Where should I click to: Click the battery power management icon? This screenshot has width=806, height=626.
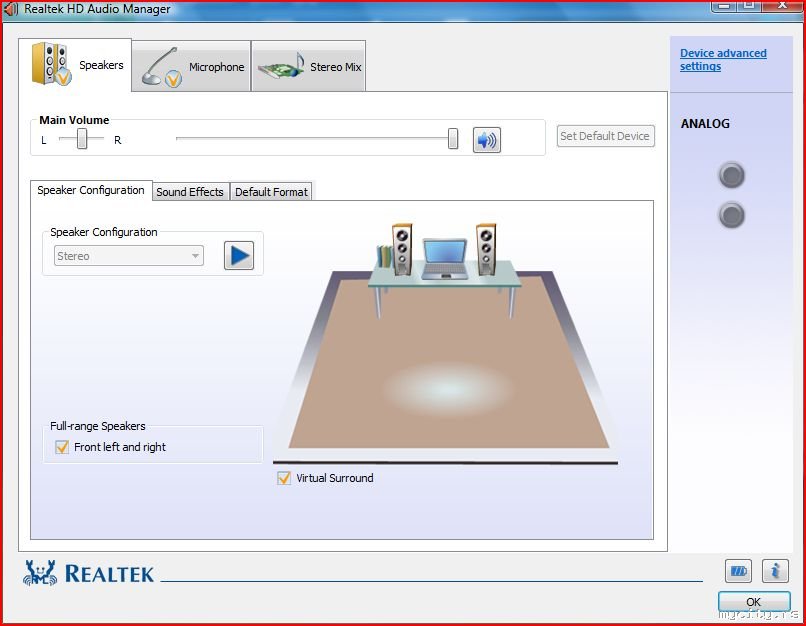(x=738, y=571)
